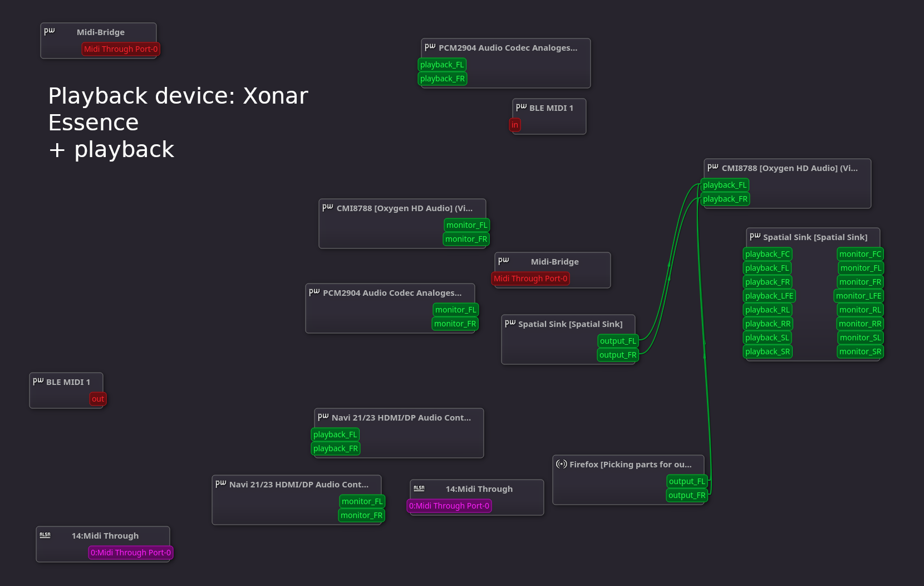This screenshot has width=924, height=586.
Task: Click Midi Through Port-0 on the center Midi-Bridge
Action: 530,279
